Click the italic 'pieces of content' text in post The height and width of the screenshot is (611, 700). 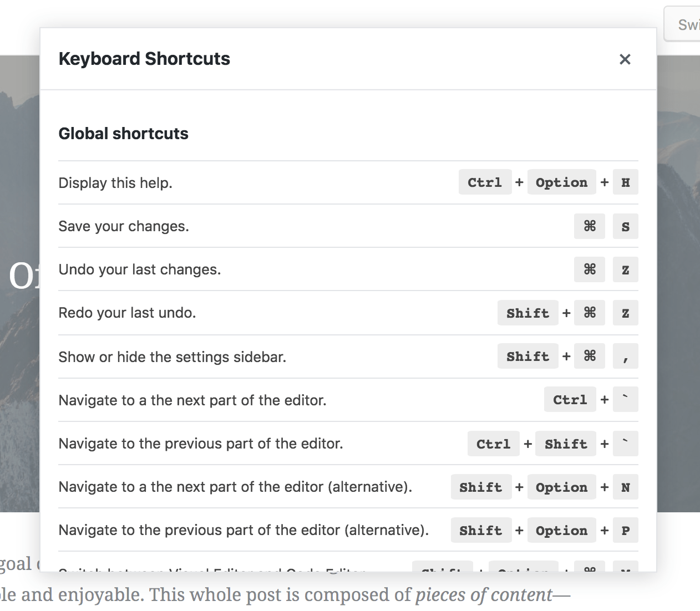click(484, 595)
